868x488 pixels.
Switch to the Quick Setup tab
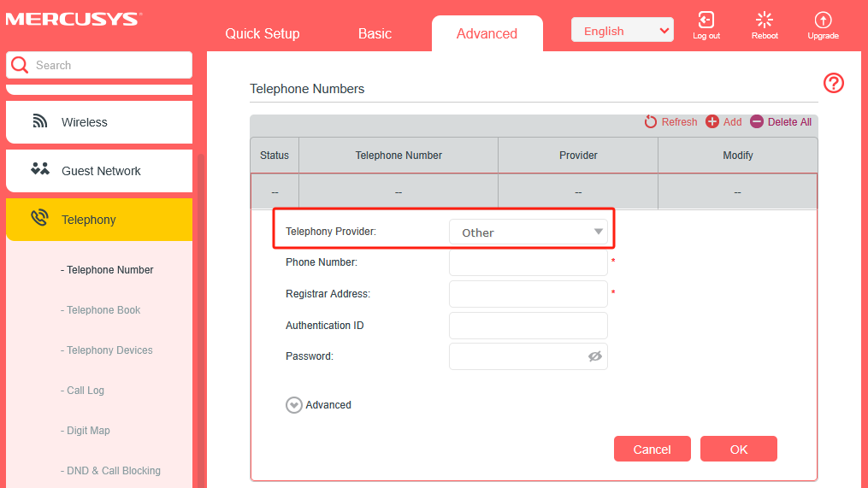click(x=263, y=33)
